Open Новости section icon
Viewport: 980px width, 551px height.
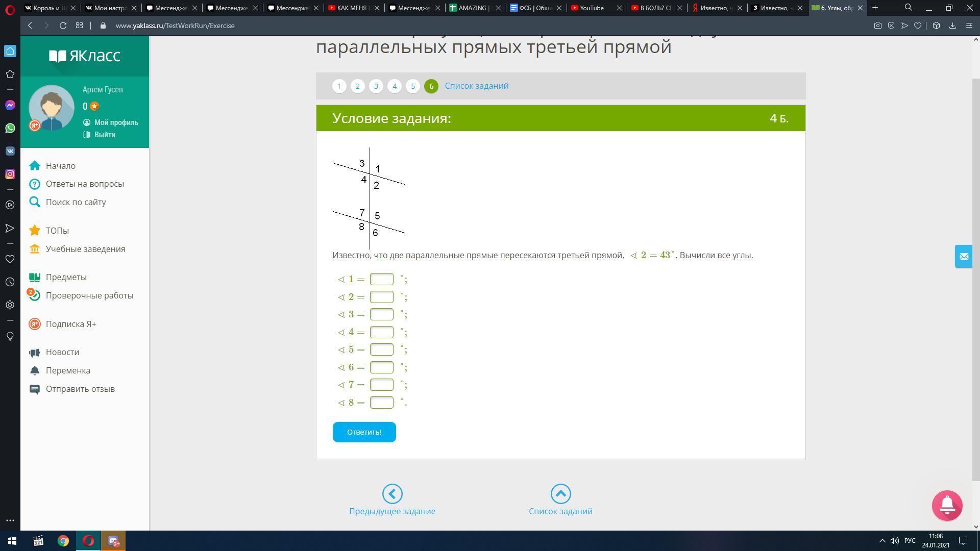(35, 352)
